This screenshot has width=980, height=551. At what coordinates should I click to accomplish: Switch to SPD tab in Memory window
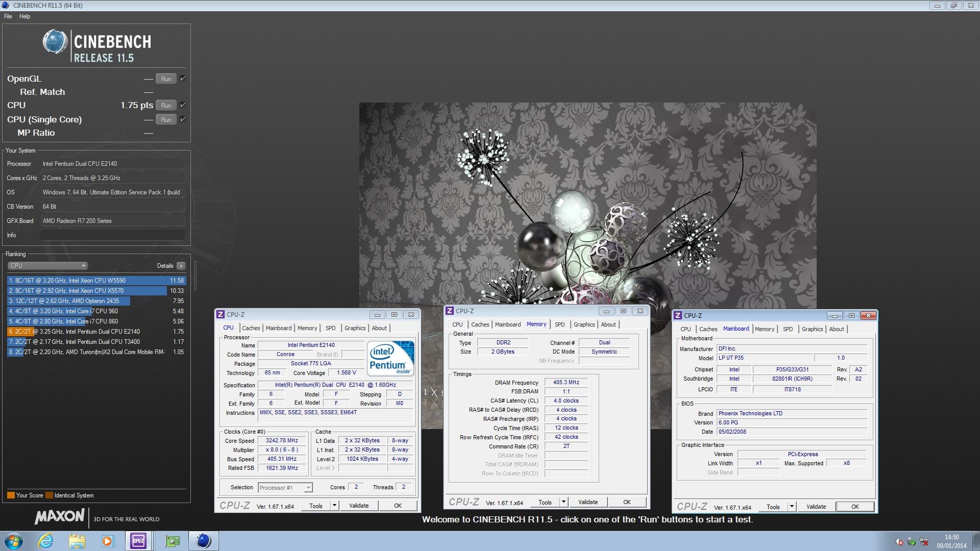click(x=560, y=324)
